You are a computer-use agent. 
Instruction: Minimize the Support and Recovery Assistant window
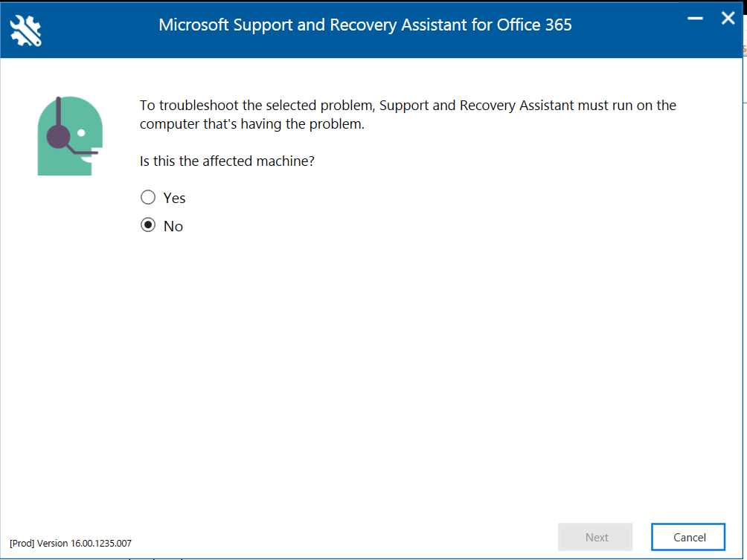695,19
